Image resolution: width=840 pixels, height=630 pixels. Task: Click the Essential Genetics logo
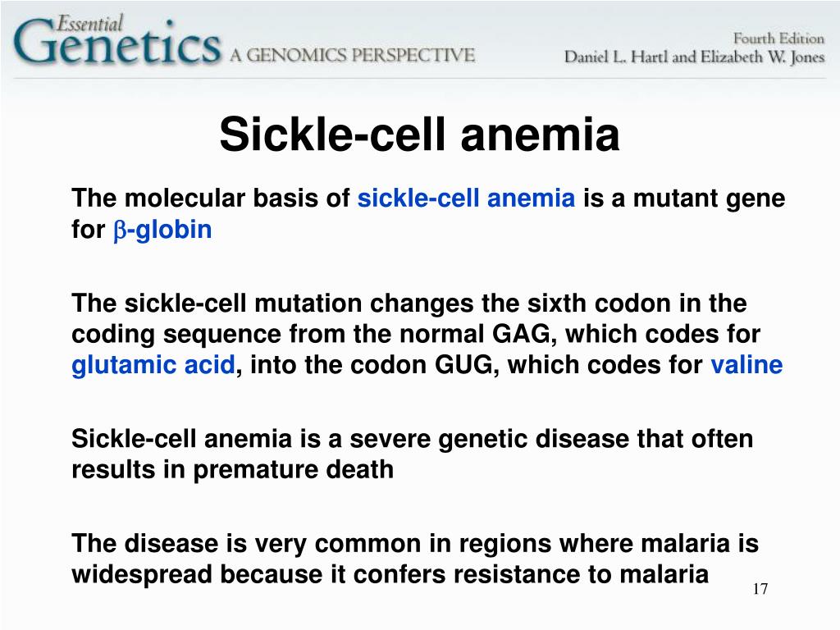pyautogui.click(x=116, y=39)
